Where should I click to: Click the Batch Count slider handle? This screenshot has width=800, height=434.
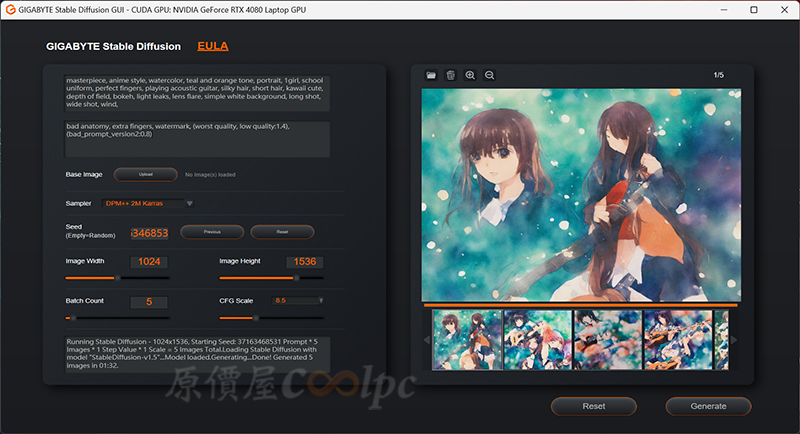coord(73,318)
